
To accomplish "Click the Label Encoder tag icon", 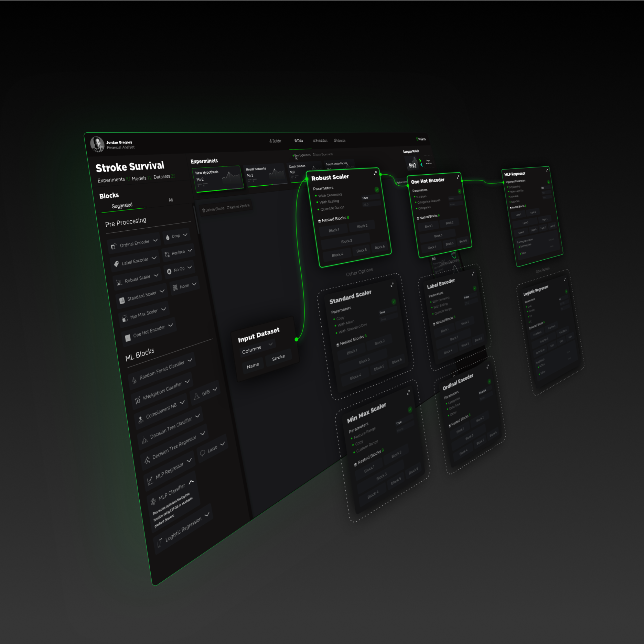I will tap(116, 264).
